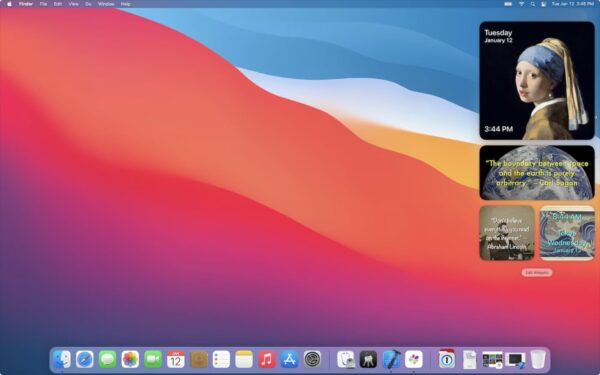
Task: Select the Tokyo wave clock widget
Action: click(567, 233)
